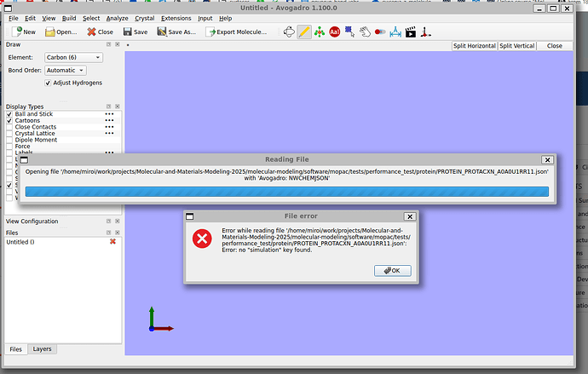Close the Files panel
The image size is (588, 374).
coord(118,233)
